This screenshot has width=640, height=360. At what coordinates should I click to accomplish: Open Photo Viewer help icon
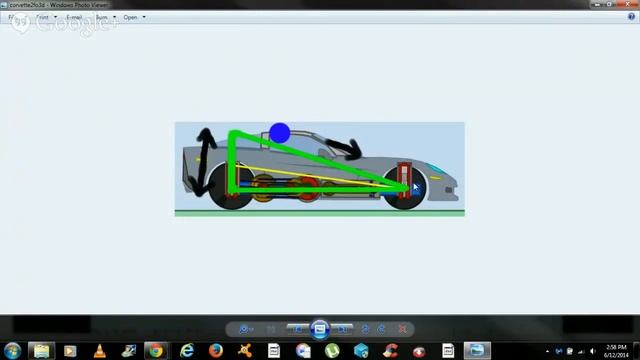point(631,17)
